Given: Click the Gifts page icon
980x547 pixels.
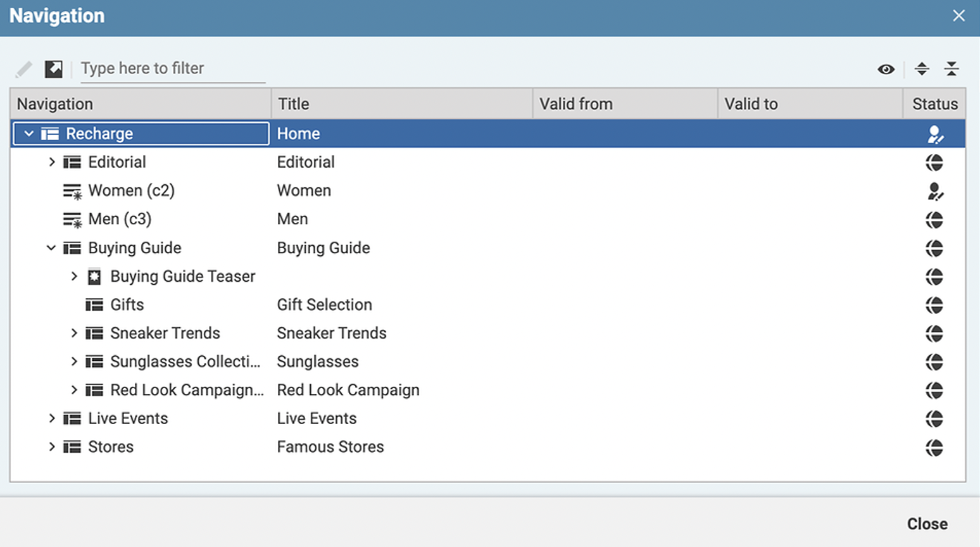Looking at the screenshot, I should (x=94, y=305).
